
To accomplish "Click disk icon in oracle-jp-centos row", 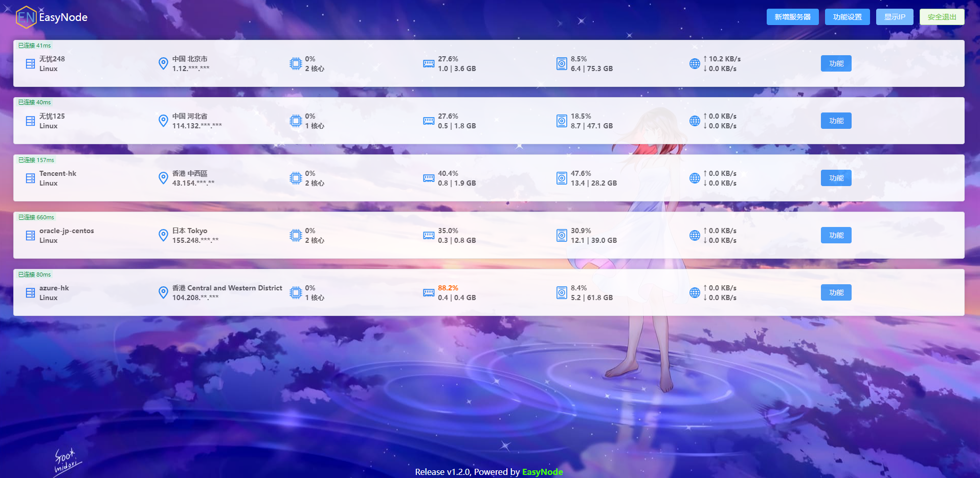I will coord(562,236).
